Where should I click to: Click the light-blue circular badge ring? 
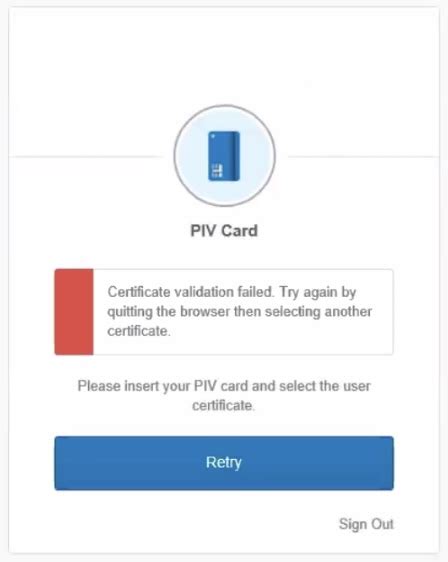coord(225,155)
